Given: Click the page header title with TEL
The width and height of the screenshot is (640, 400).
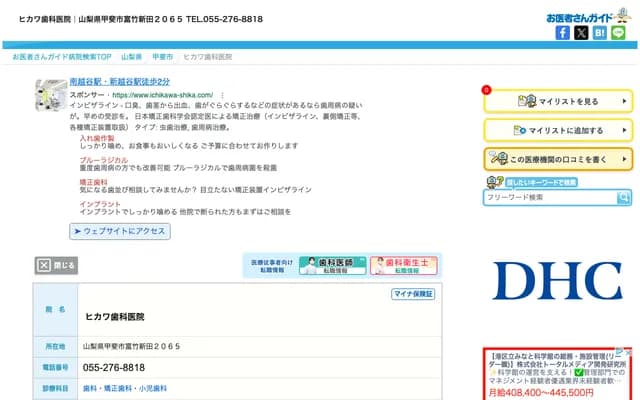Looking at the screenshot, I should click(x=141, y=19).
